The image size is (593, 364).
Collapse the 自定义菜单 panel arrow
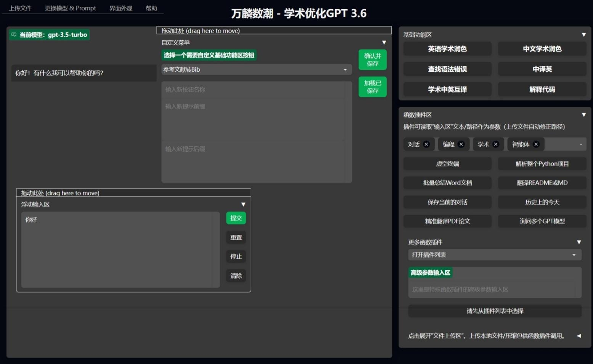pyautogui.click(x=384, y=42)
